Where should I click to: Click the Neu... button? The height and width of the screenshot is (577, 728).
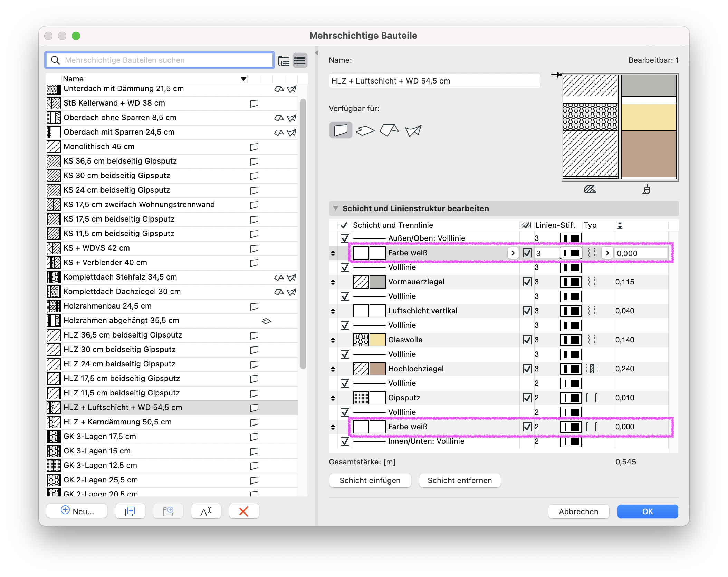pyautogui.click(x=77, y=511)
